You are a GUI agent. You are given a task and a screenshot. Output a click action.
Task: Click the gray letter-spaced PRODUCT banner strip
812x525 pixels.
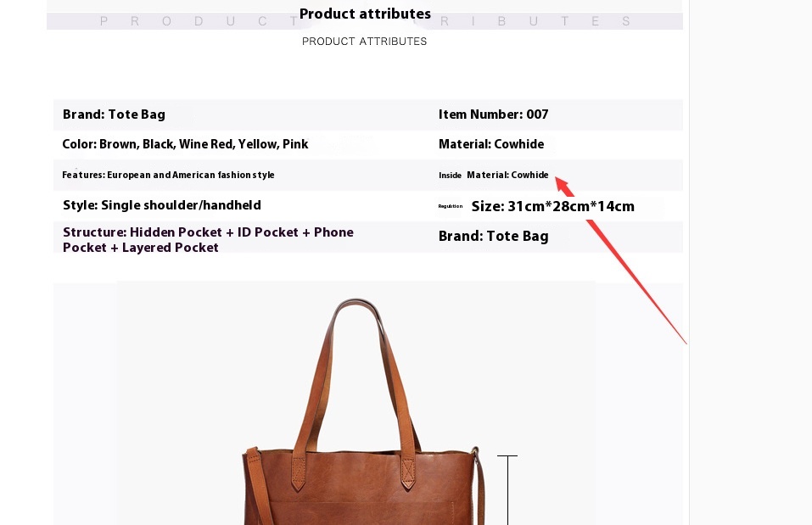coord(365,21)
